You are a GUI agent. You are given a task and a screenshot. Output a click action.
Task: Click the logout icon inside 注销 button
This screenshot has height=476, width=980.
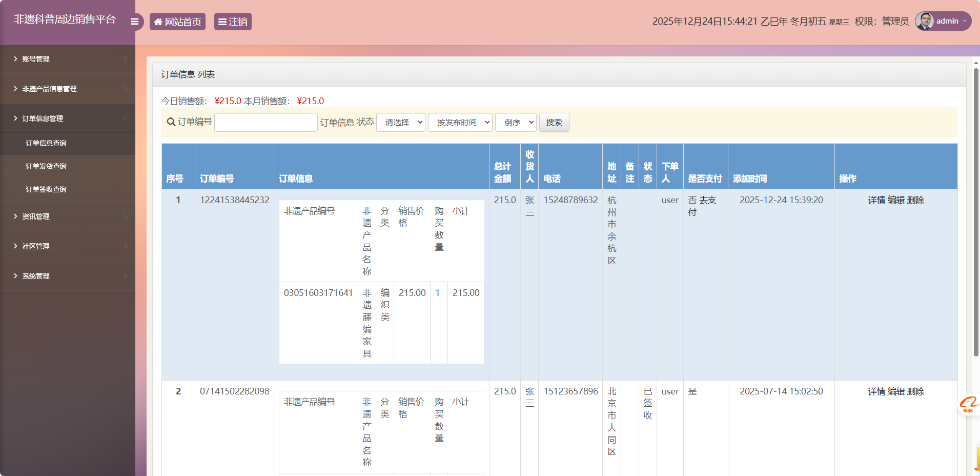(x=222, y=22)
